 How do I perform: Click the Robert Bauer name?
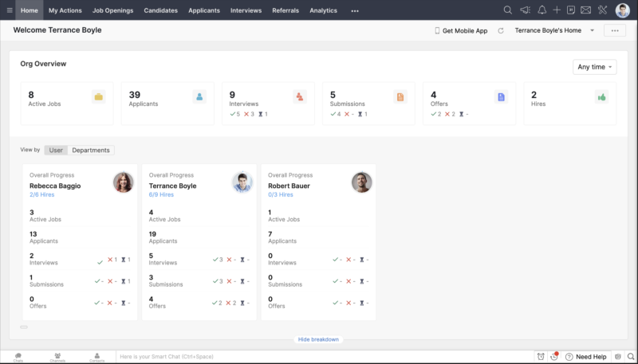click(x=289, y=186)
